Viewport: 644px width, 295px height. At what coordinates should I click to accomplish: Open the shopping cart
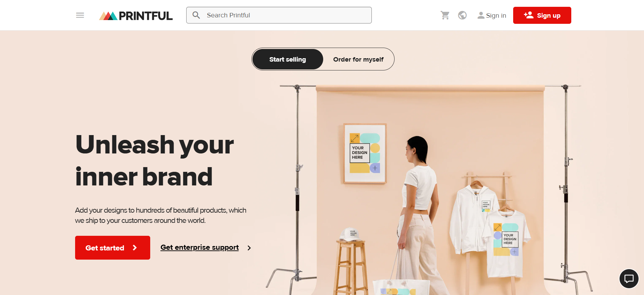(x=445, y=15)
